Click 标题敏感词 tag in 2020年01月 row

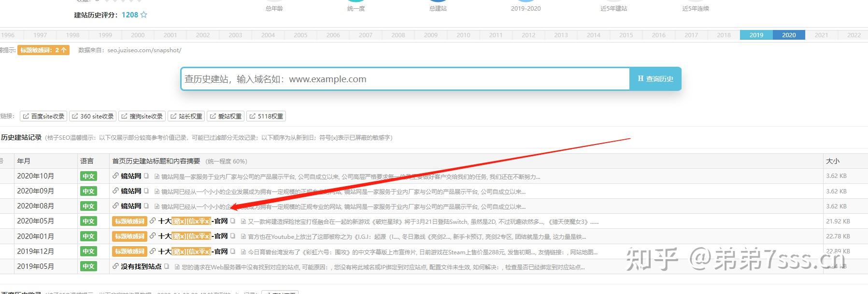click(129, 236)
